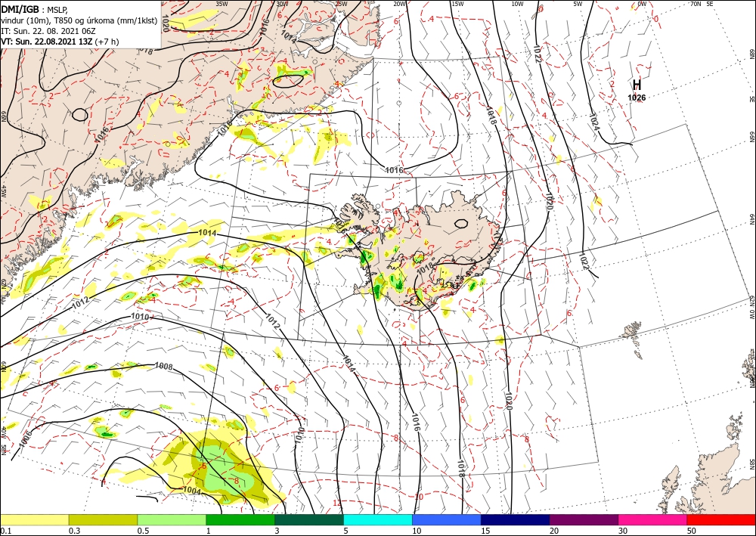Click the 1008 isobar label
The width and height of the screenshot is (756, 536).
[x=163, y=367]
